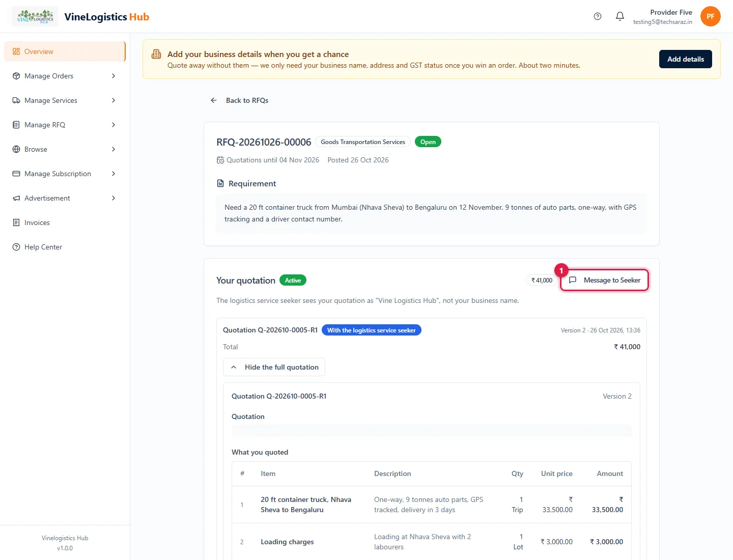The image size is (733, 560).
Task: Click the Quotations until 04 Nov 2026 text
Action: (x=273, y=160)
